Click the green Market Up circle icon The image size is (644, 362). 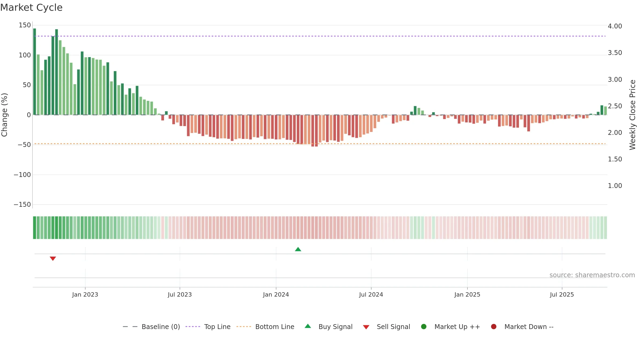[x=424, y=327]
